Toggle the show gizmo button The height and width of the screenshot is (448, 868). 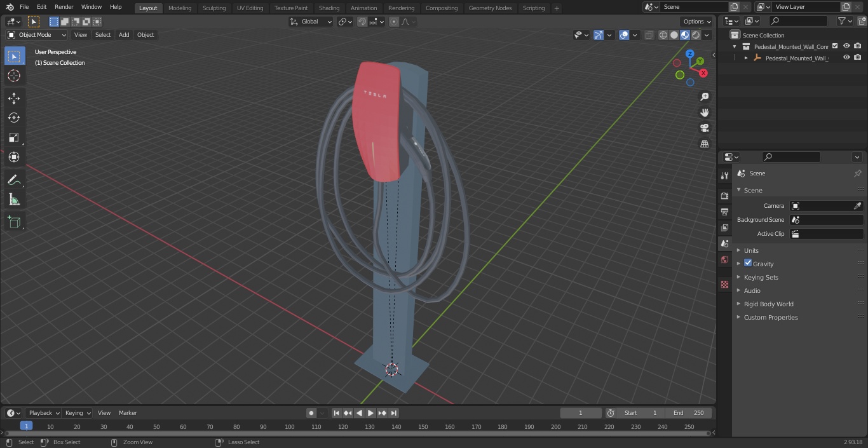coord(599,35)
